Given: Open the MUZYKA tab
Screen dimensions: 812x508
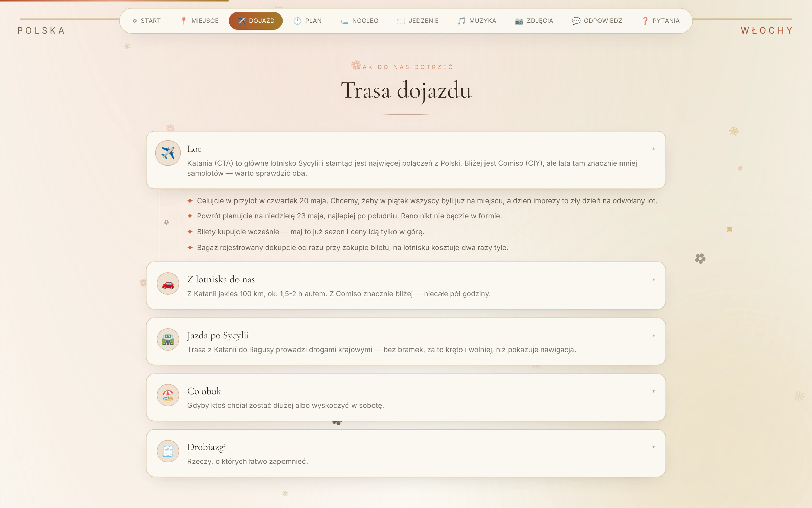Looking at the screenshot, I should coord(477,21).
